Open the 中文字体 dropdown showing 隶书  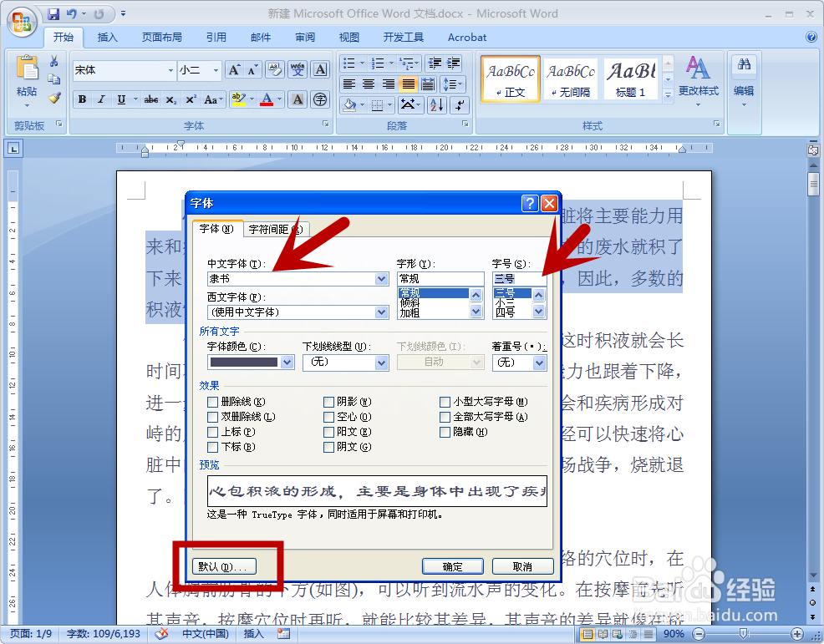[x=381, y=279]
